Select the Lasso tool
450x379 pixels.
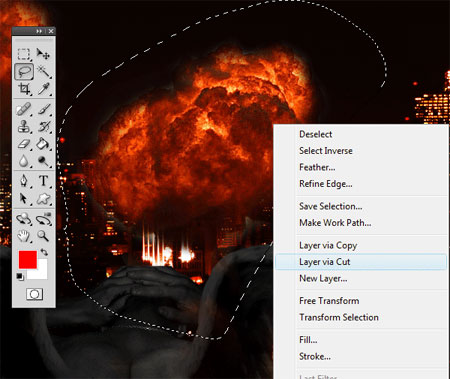[24, 71]
